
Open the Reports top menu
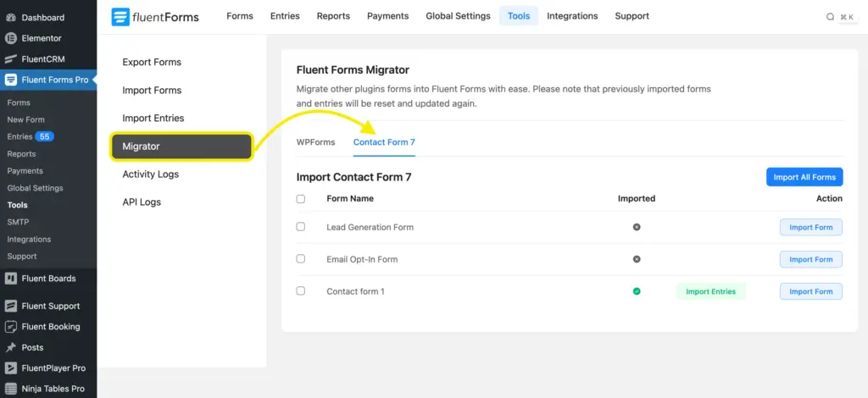[333, 16]
